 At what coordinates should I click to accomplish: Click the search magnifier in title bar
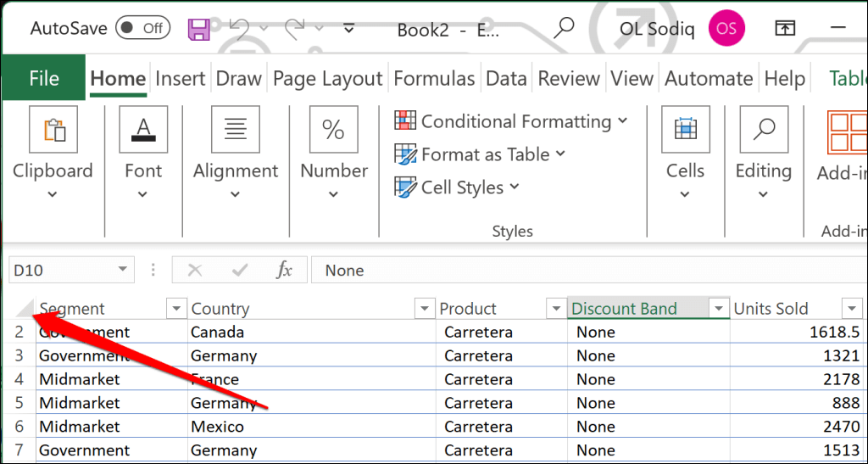(564, 29)
